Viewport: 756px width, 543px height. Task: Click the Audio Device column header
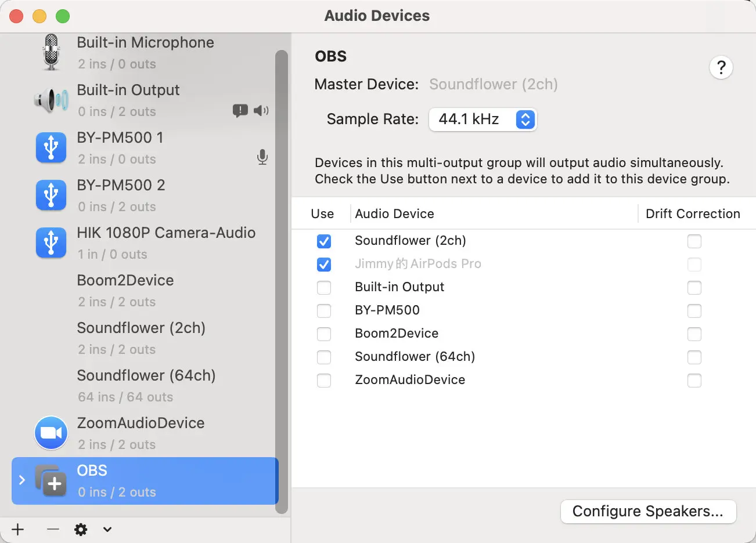click(x=394, y=214)
